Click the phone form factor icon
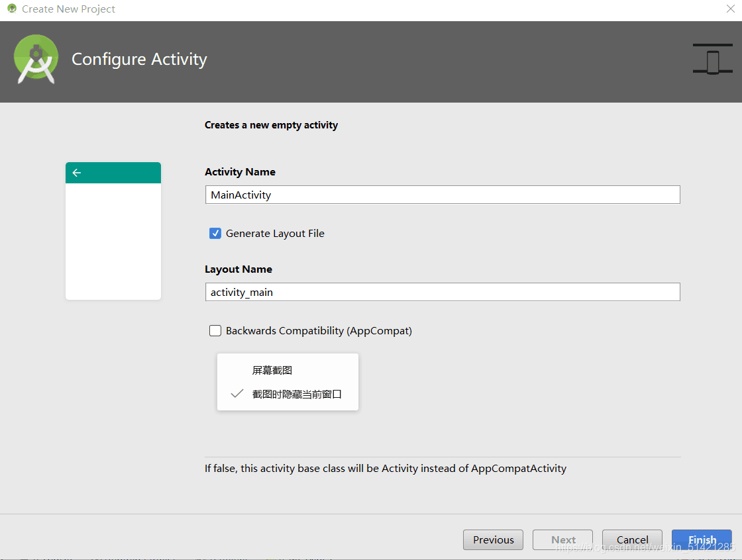The height and width of the screenshot is (560, 742). click(712, 59)
